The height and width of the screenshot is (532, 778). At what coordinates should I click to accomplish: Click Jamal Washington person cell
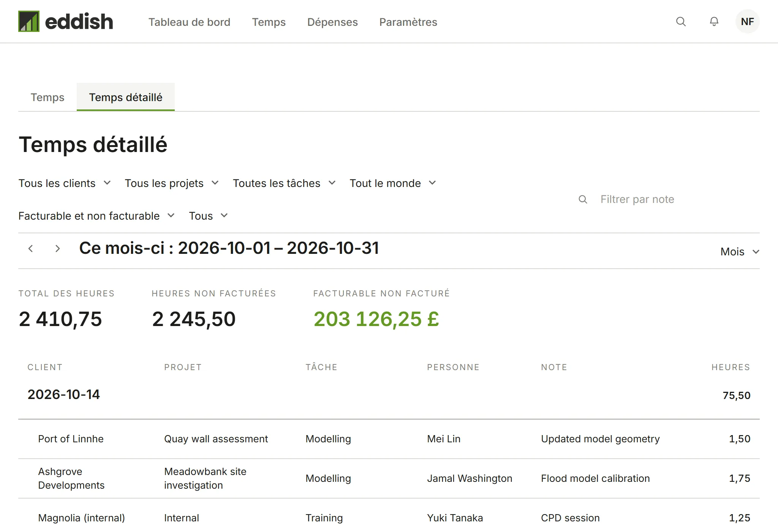click(x=470, y=478)
